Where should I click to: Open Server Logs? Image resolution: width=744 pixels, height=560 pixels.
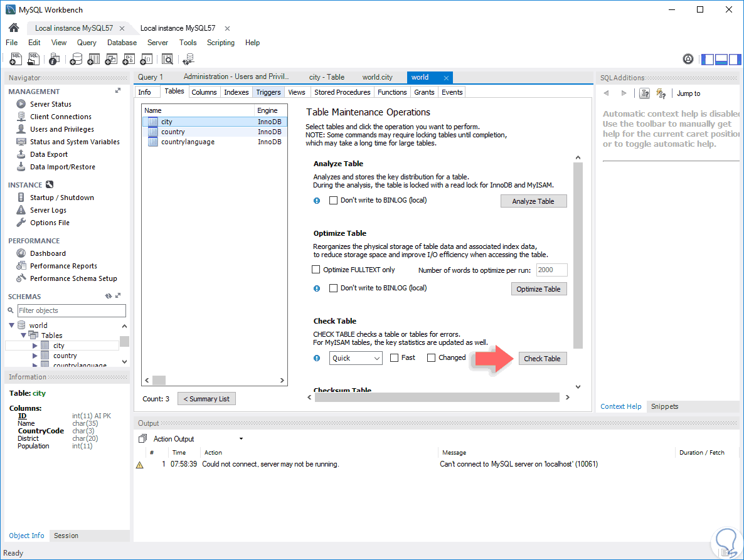pos(48,210)
